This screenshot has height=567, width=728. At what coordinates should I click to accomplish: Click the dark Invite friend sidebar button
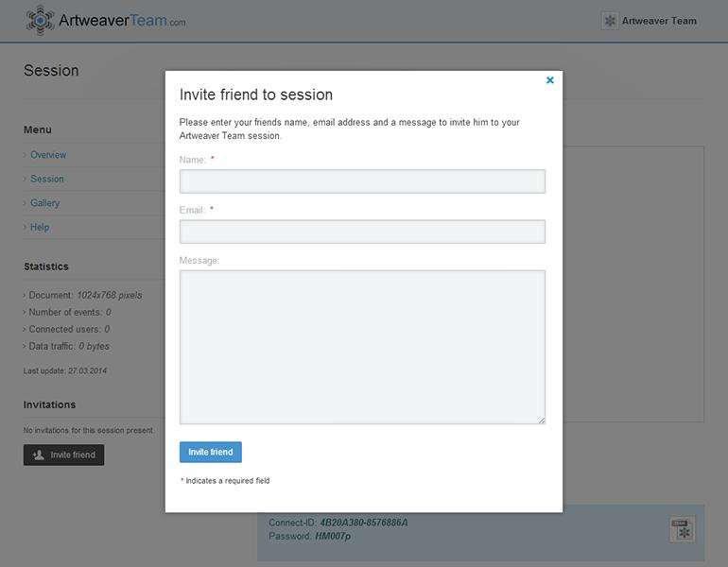click(x=64, y=455)
